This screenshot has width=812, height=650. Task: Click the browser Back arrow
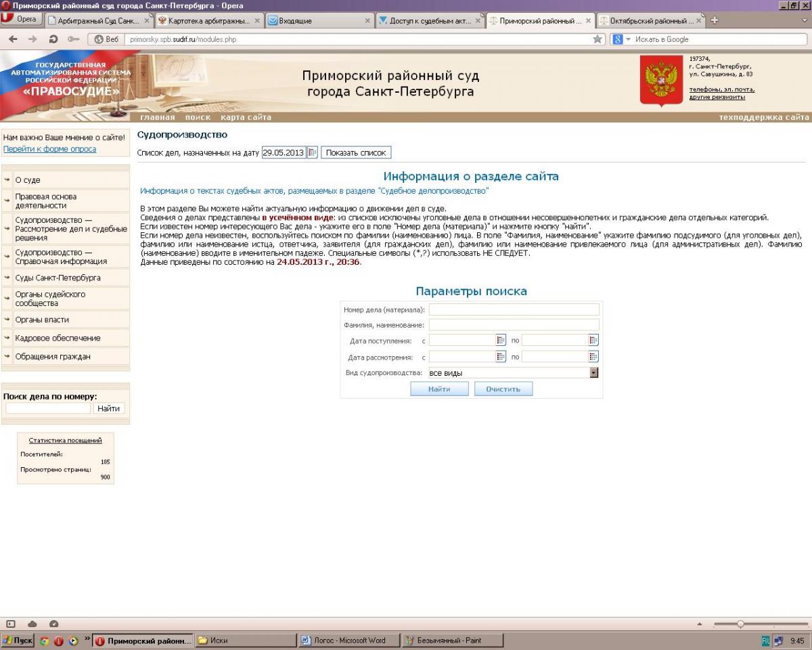13,39
